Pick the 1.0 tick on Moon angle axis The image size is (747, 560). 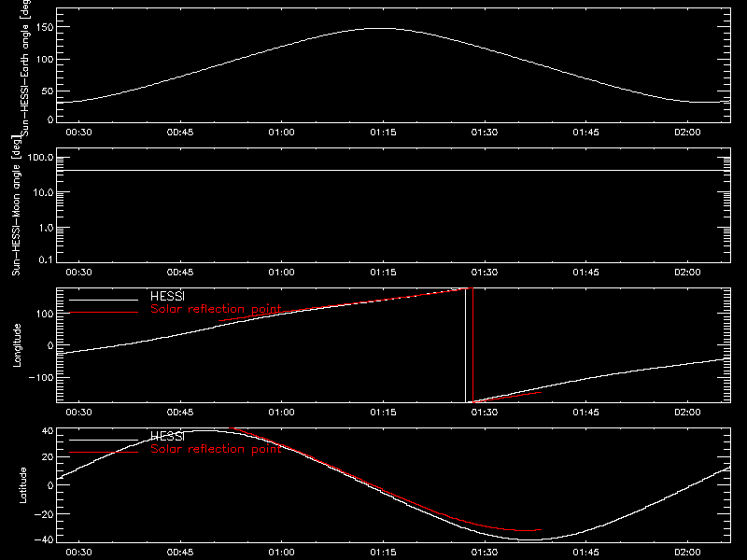click(46, 228)
